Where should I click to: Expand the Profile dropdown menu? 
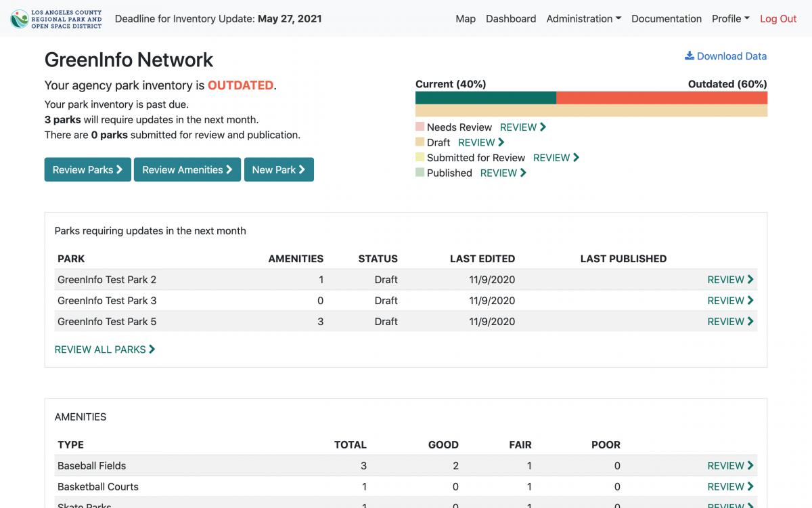[731, 19]
